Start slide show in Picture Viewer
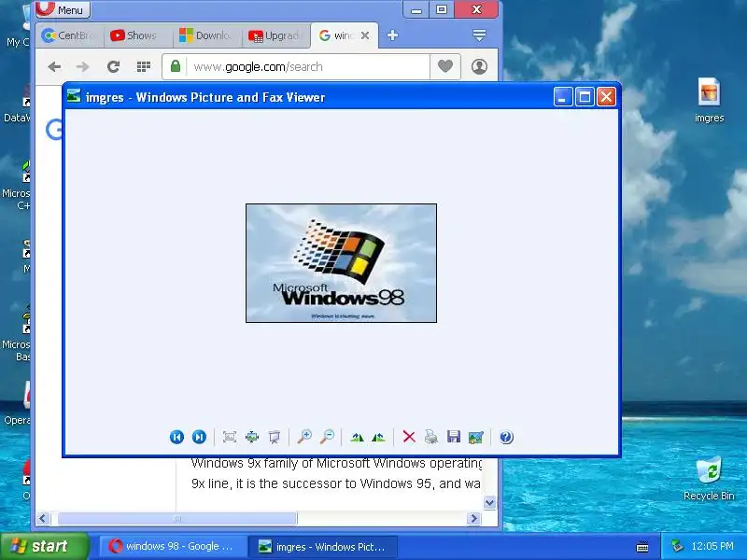This screenshot has height=560, width=747. coord(275,437)
